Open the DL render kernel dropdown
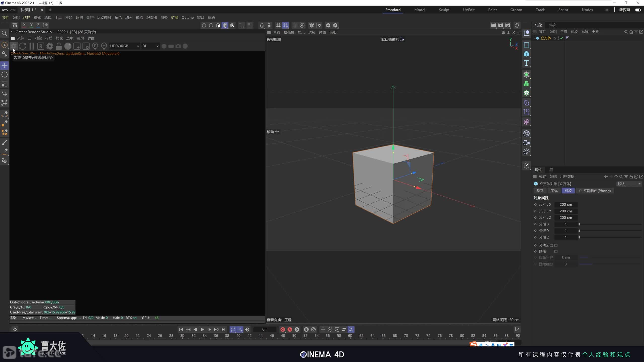Screen dimensions: 644x362 click(150, 46)
